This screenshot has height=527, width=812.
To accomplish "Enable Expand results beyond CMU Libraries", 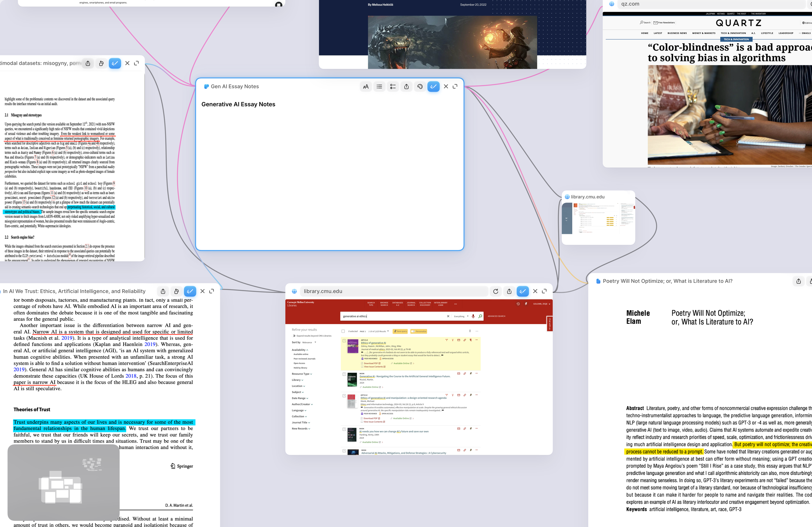I will (294, 336).
